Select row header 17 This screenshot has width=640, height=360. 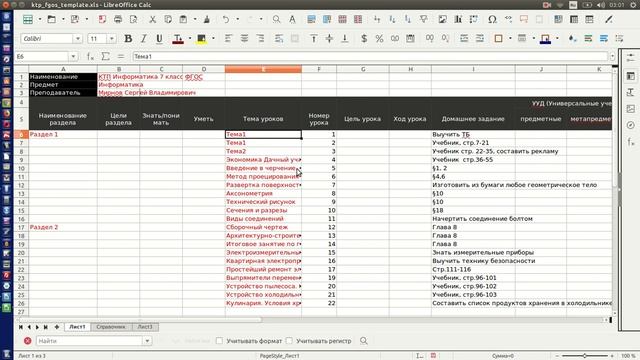(21, 227)
